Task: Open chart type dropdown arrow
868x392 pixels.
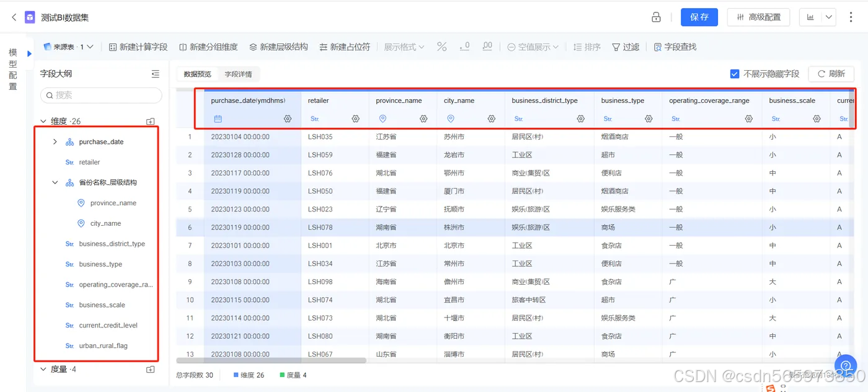Action: [829, 17]
